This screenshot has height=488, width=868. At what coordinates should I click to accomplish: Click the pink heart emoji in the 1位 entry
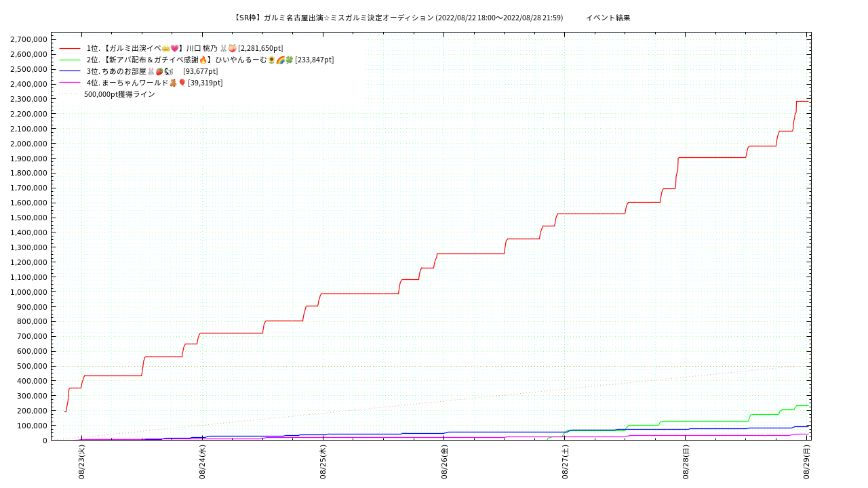click(x=174, y=48)
